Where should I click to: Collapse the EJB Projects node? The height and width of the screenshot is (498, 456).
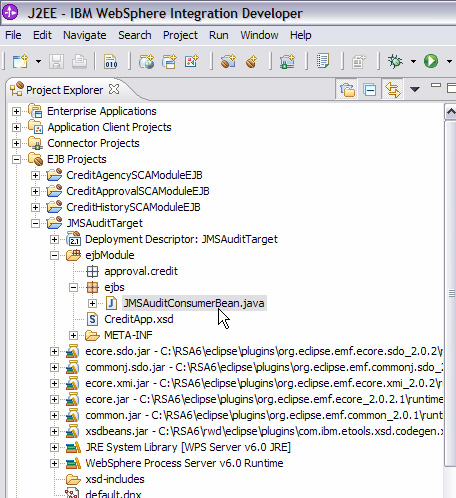(16, 159)
